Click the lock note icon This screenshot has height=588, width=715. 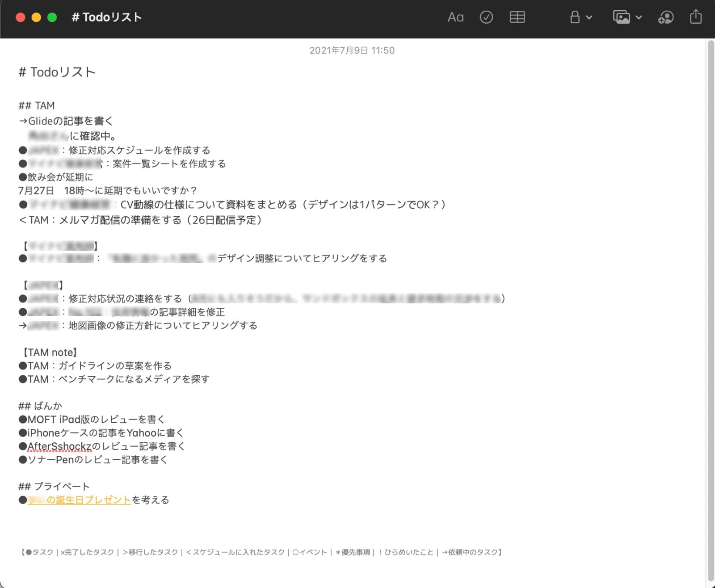tap(575, 17)
